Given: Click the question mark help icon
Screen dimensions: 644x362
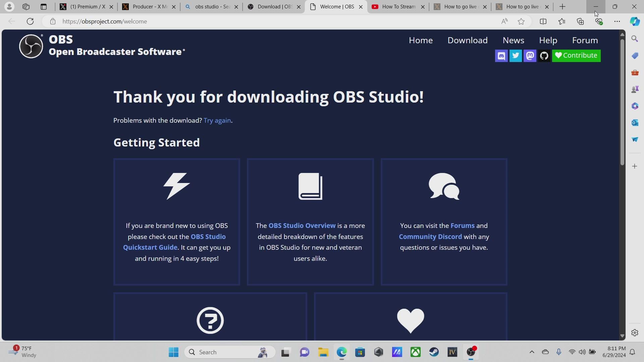Looking at the screenshot, I should 210,320.
